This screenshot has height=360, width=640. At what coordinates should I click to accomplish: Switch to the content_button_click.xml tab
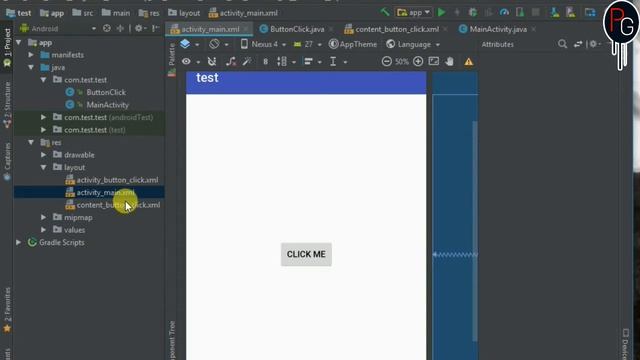point(396,29)
